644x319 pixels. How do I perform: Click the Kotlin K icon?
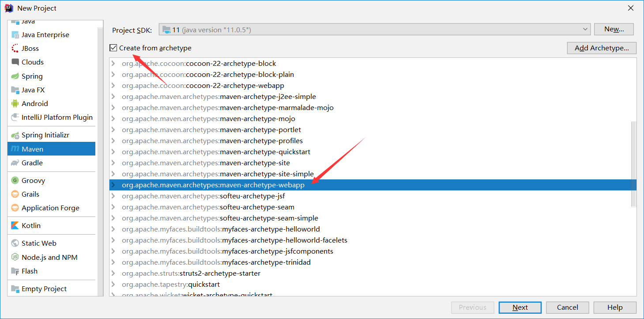(15, 226)
